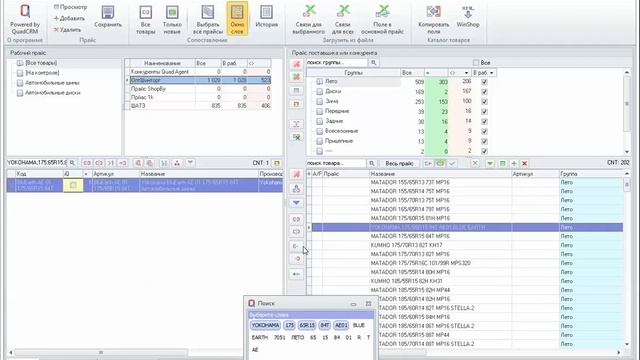Click groups list vertical scrollbar down arrow

tap(627, 151)
